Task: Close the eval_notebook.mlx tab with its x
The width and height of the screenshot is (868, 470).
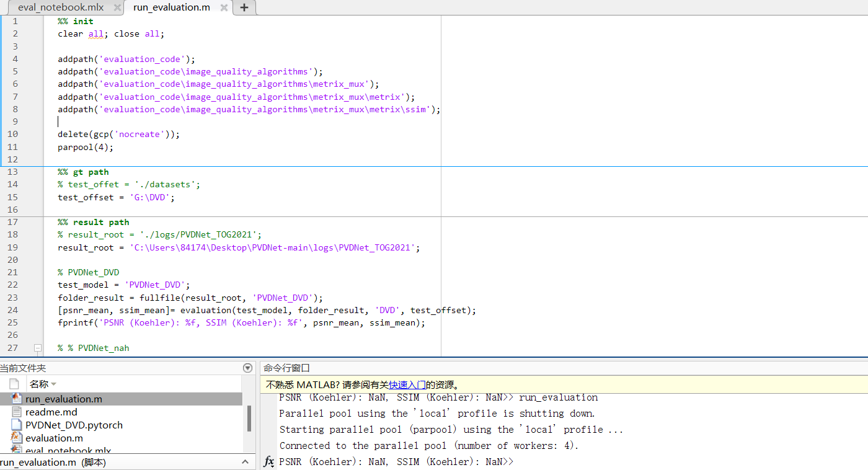Action: [118, 8]
